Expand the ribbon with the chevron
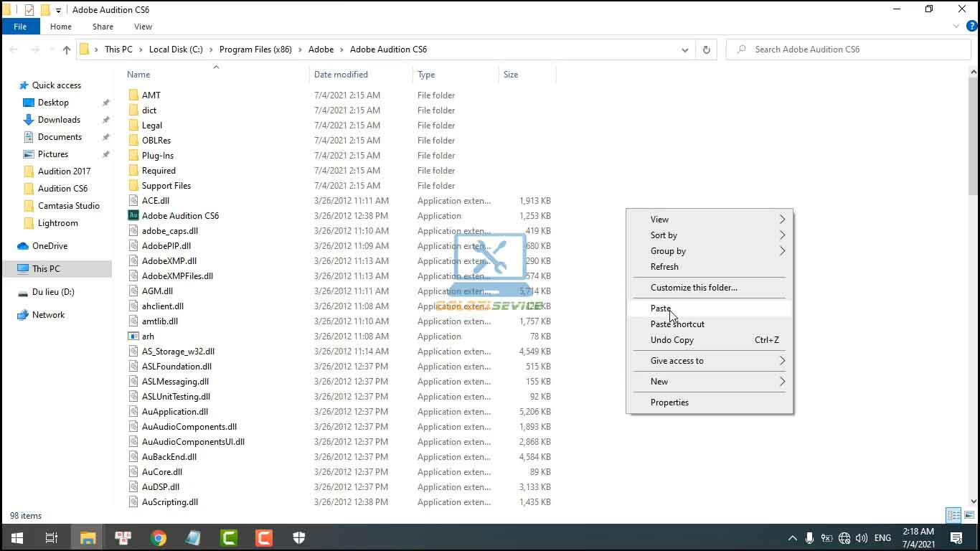 coord(956,27)
